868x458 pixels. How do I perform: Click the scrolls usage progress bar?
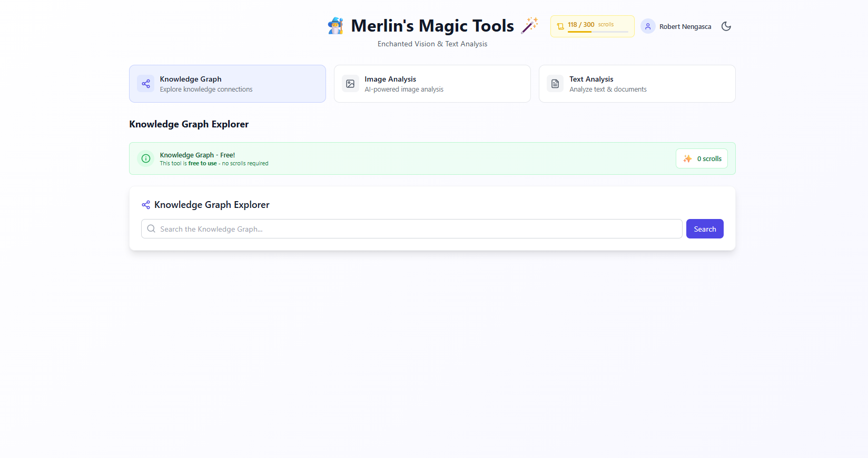[598, 32]
